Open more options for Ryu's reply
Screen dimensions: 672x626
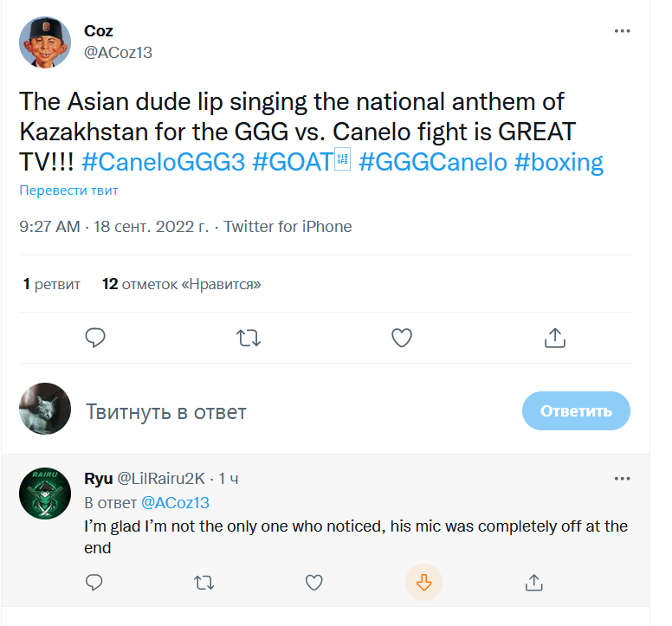(x=622, y=479)
